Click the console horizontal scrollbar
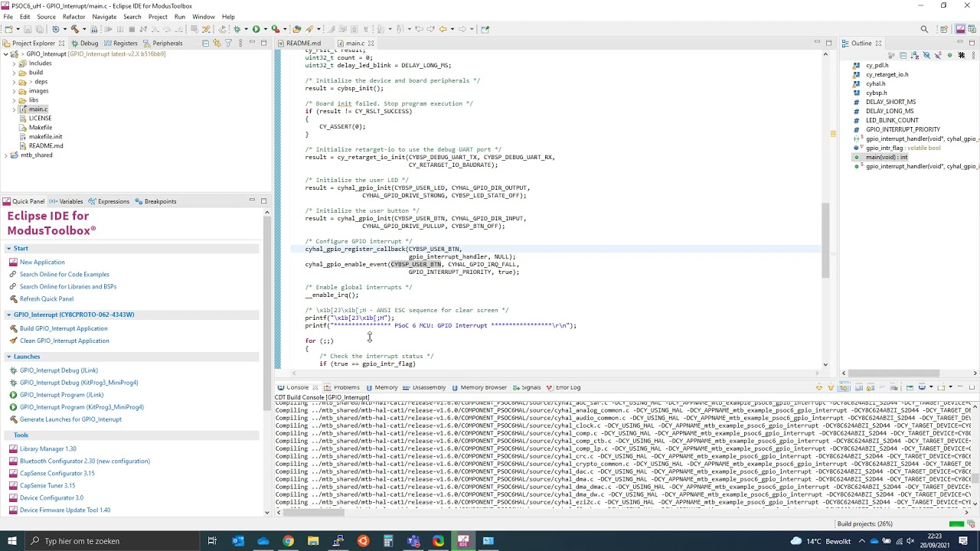Viewport: 980px width, 551px height. click(314, 512)
